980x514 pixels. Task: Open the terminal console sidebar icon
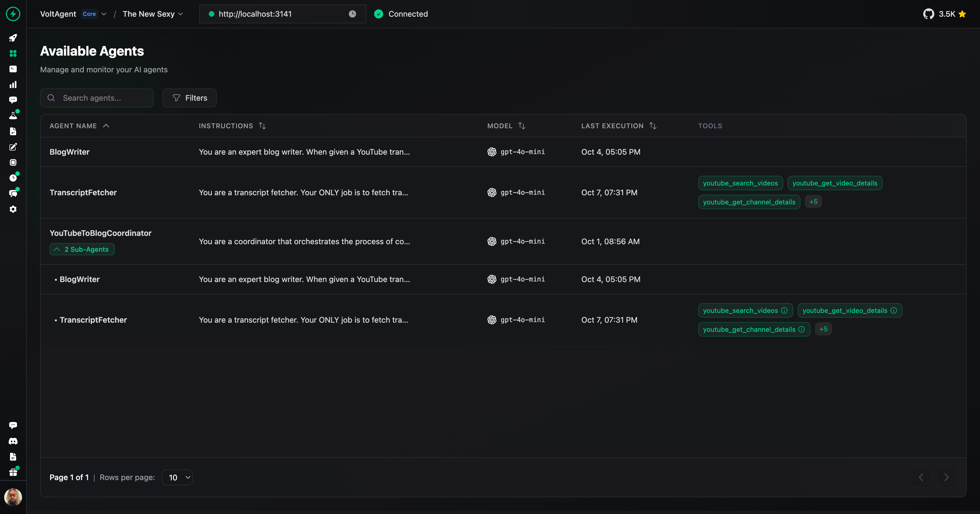click(x=13, y=69)
